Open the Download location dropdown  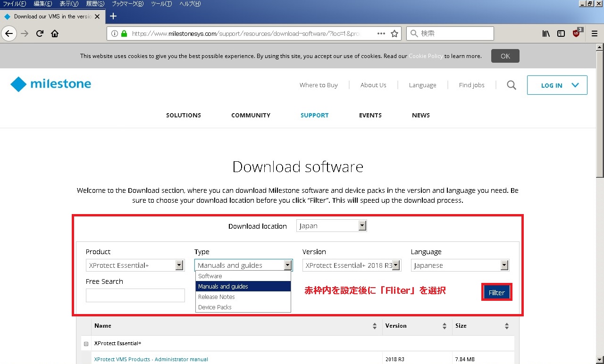coord(332,226)
